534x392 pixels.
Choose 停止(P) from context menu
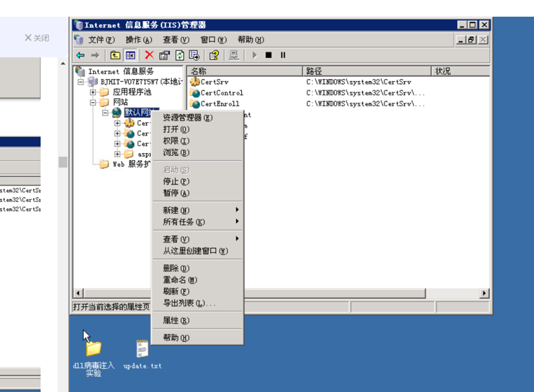click(197, 181)
